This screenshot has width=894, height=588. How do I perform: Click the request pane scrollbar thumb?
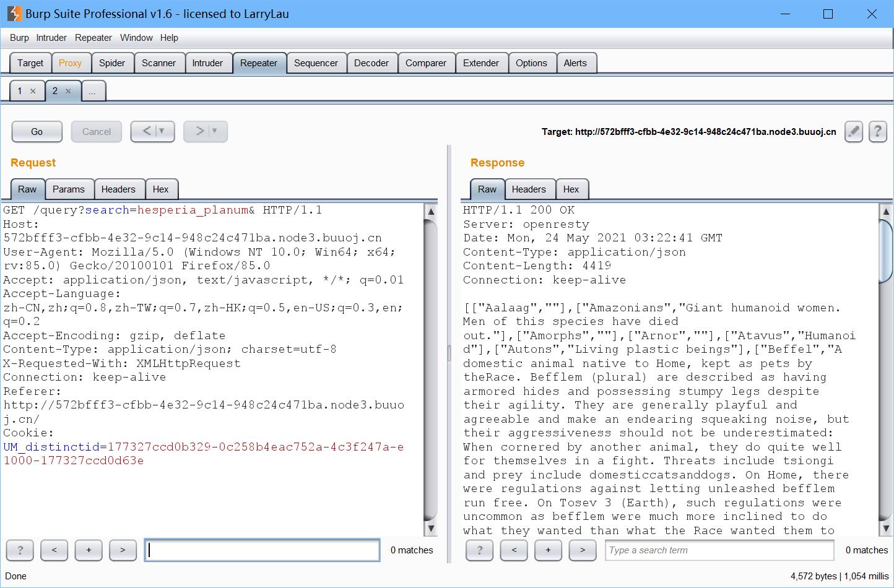(x=431, y=370)
